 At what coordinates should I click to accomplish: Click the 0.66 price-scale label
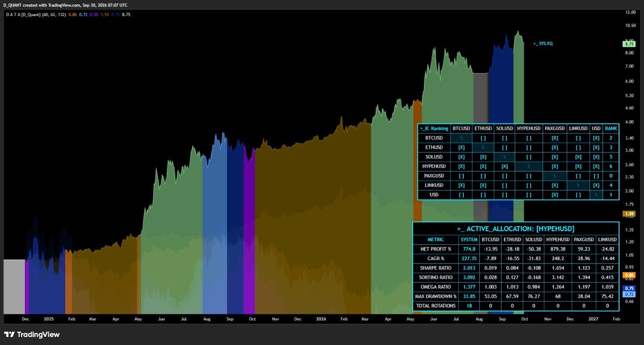629,302
